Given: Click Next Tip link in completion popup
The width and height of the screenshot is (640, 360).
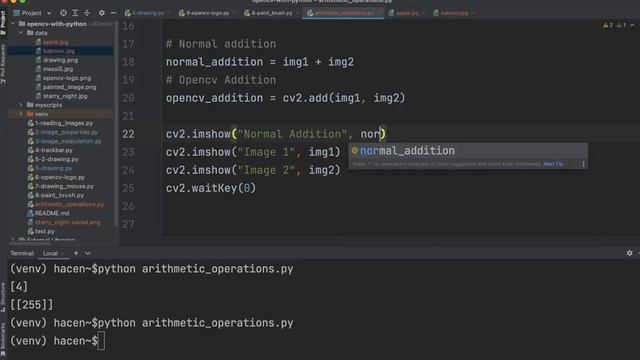Looking at the screenshot, I should tap(553, 164).
